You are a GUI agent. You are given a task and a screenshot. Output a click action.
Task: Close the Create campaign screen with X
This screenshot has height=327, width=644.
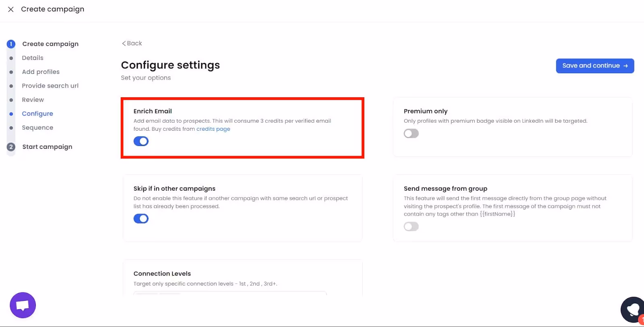pos(10,9)
